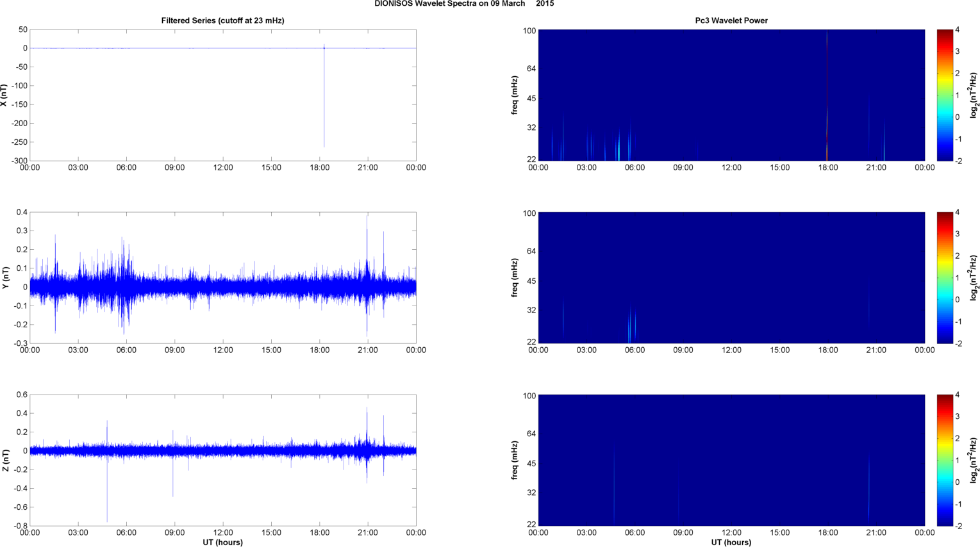Click the '32' frequency tick of the bottom spectrogram

coord(531,493)
